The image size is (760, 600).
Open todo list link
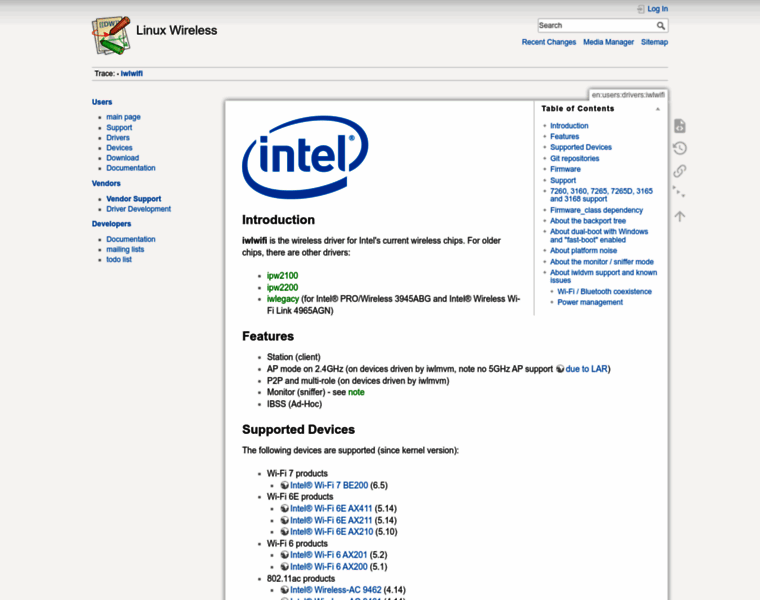click(119, 260)
